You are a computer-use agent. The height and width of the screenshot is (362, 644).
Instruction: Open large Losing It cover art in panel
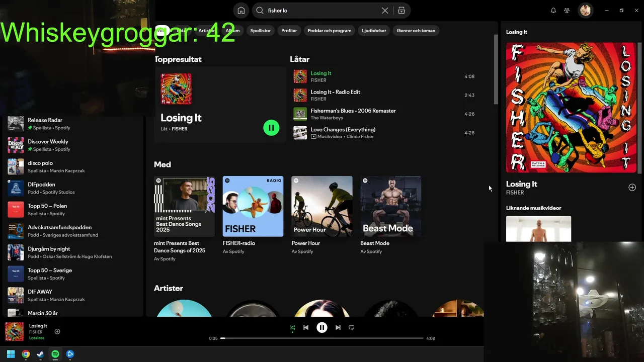coord(572,107)
